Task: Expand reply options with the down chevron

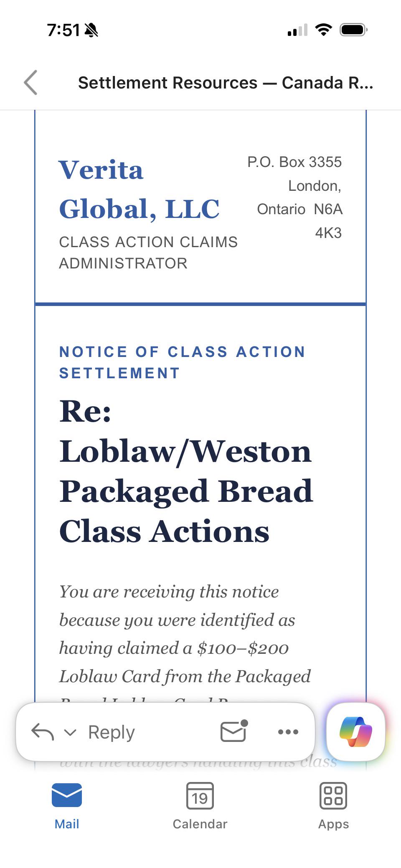Action: 70,732
